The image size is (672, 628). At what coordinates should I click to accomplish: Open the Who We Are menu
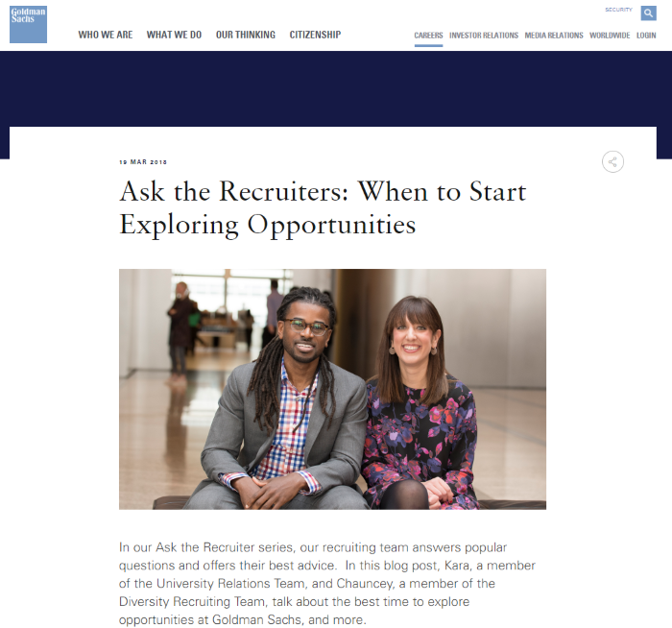(x=106, y=36)
